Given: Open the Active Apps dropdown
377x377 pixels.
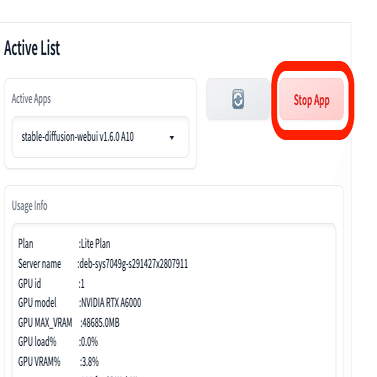Looking at the screenshot, I should click(x=100, y=137).
